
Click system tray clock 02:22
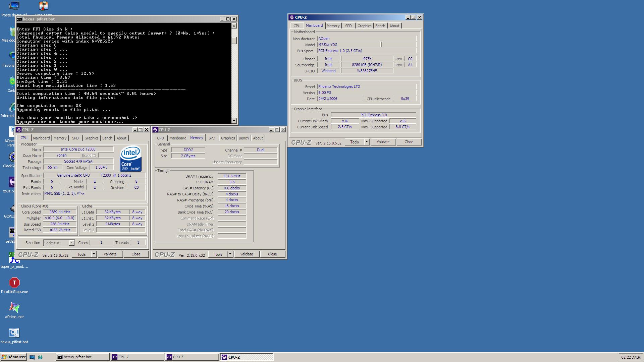631,357
